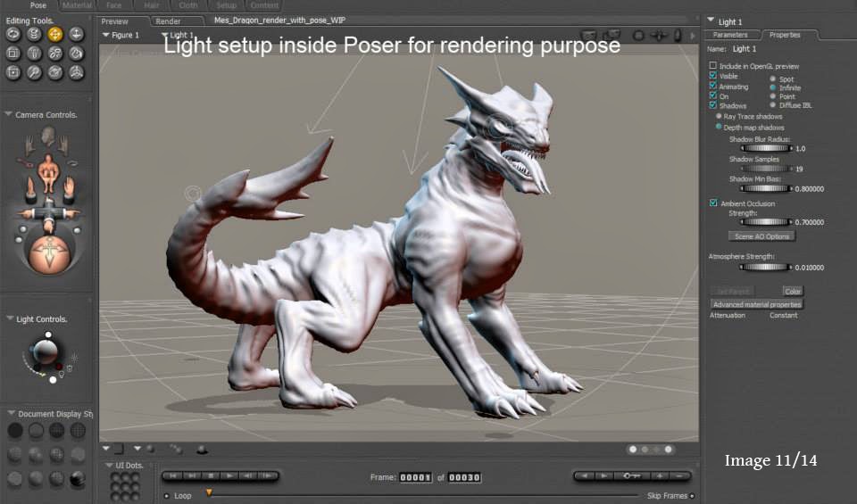Image resolution: width=857 pixels, height=504 pixels.
Task: Select the Direct Manipulation tool
Action: pyautogui.click(x=76, y=72)
